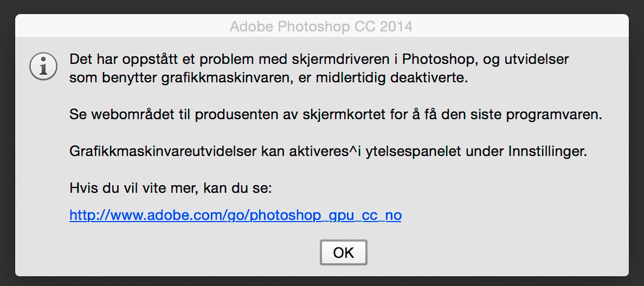
Task: Open the photoshop_gpu_cc_no Adobe link
Action: (235, 215)
